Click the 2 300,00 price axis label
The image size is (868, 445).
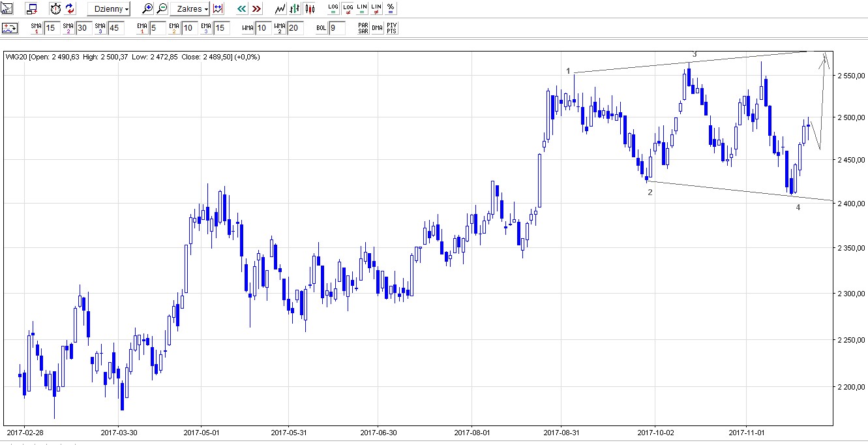point(850,294)
